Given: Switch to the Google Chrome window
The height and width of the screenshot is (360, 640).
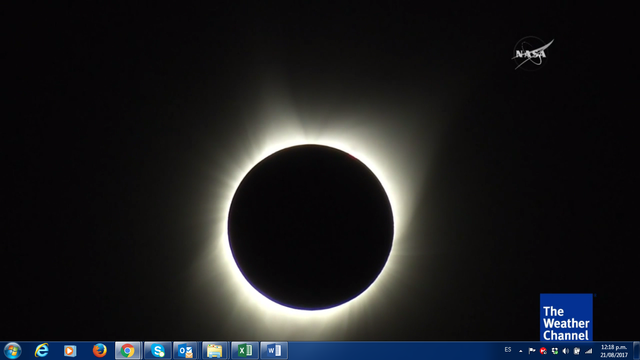Looking at the screenshot, I should [x=128, y=351].
